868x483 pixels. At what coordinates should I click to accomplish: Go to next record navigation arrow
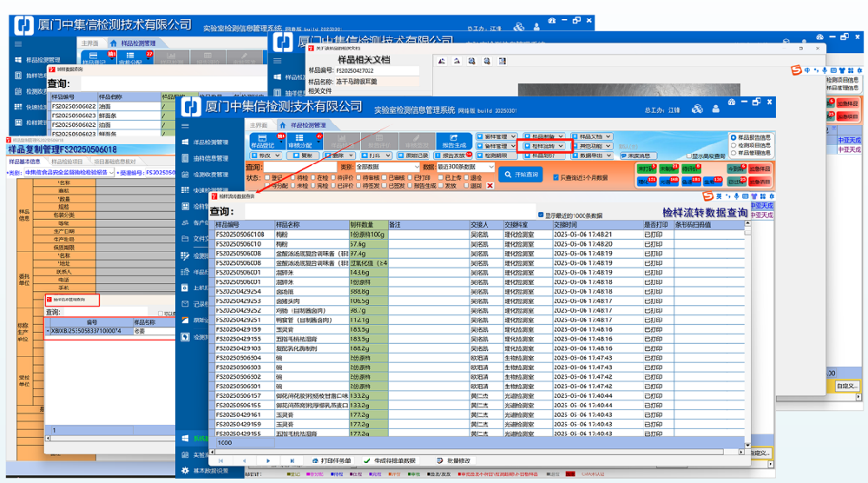coord(269,460)
